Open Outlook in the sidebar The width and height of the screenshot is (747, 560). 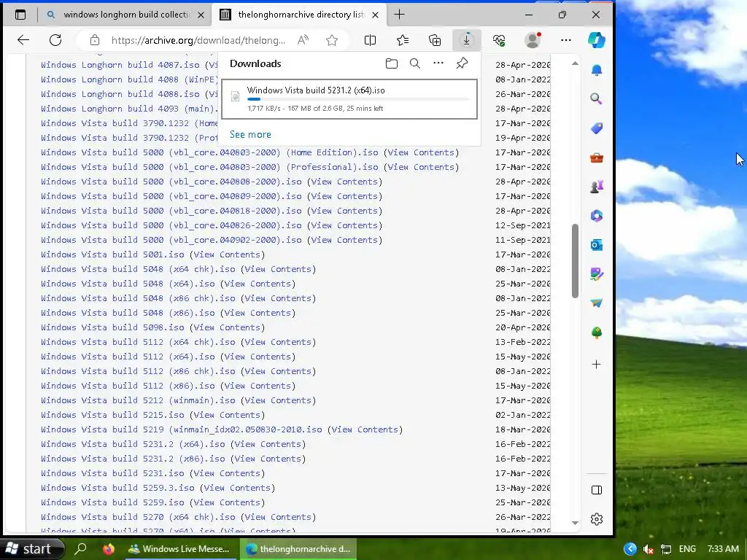(597, 245)
